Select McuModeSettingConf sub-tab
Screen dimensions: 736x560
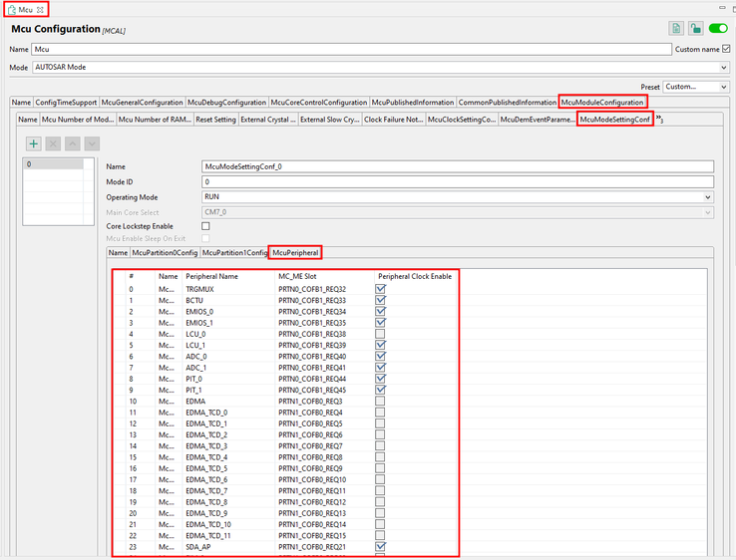pos(615,120)
